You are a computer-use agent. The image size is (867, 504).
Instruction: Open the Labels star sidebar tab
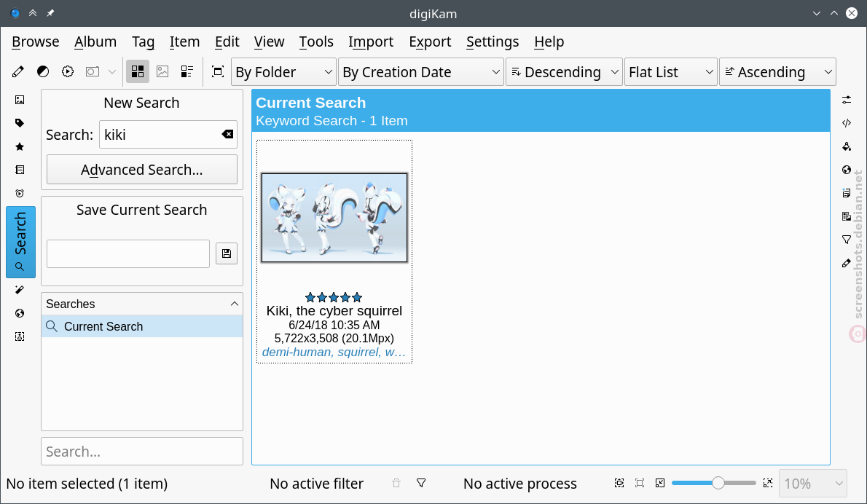(x=20, y=146)
